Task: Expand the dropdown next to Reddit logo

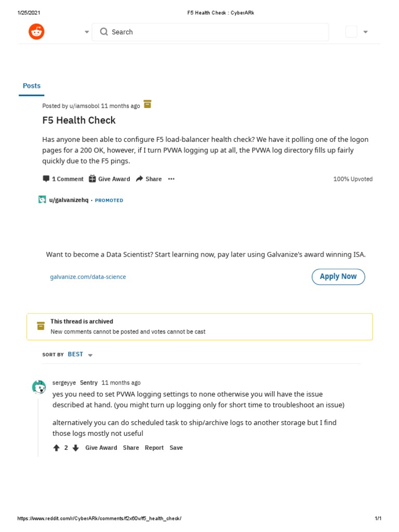Action: (x=87, y=32)
